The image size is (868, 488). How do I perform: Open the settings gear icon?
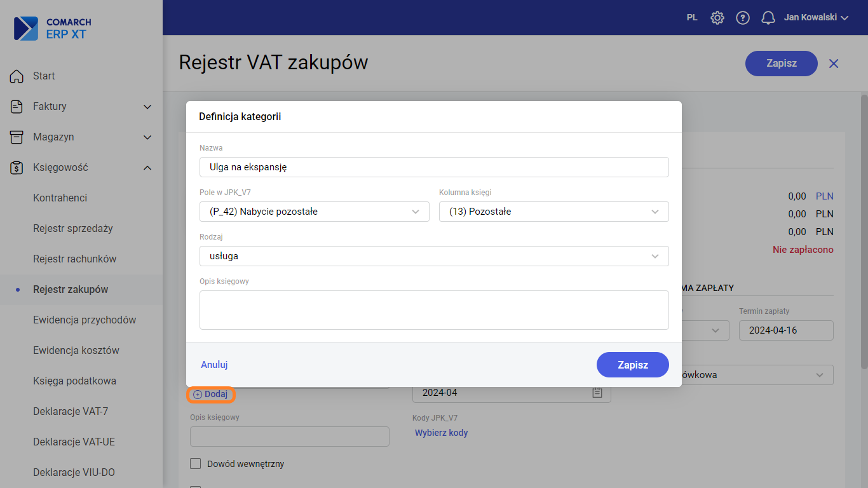(717, 18)
